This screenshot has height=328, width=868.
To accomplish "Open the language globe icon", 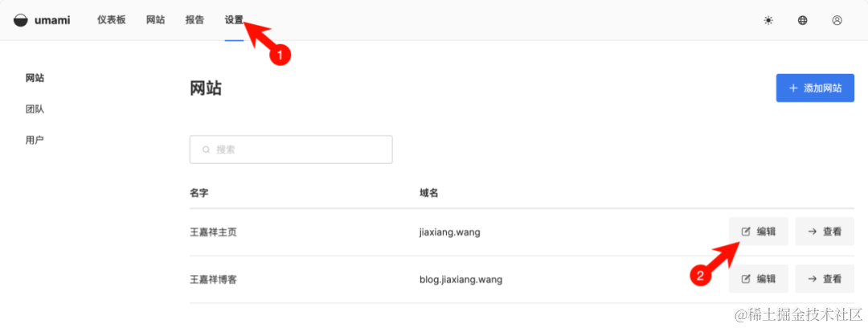I will click(802, 21).
